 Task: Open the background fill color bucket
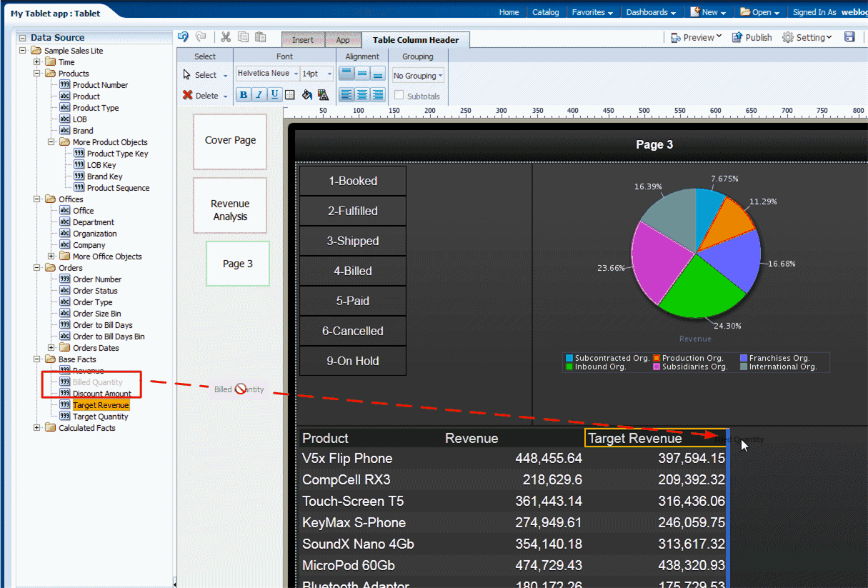point(306,94)
